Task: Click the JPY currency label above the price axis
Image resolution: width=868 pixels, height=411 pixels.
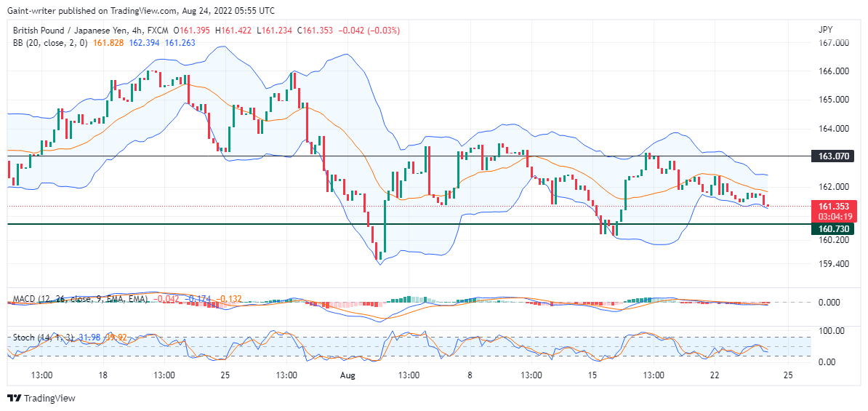Action: tap(825, 29)
